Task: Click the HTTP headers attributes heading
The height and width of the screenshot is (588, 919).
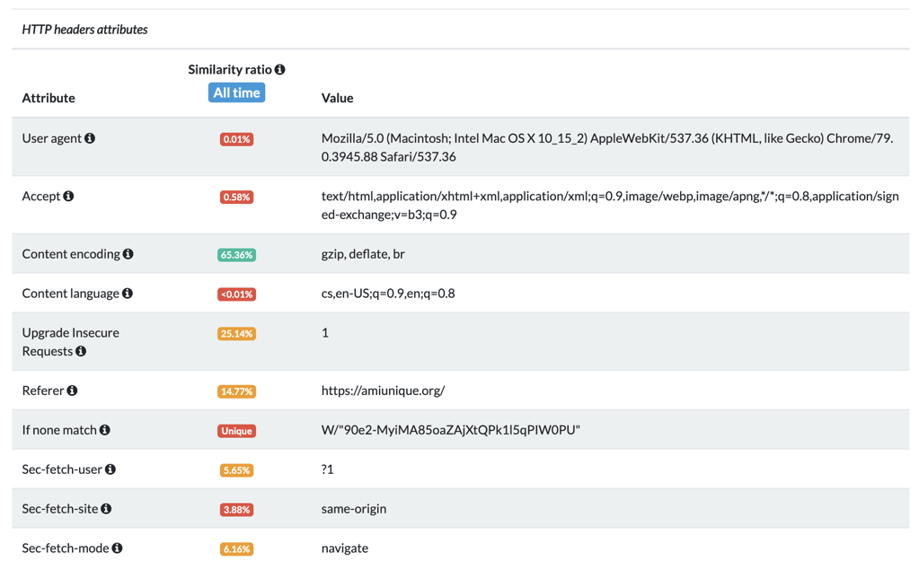Action: pos(84,29)
